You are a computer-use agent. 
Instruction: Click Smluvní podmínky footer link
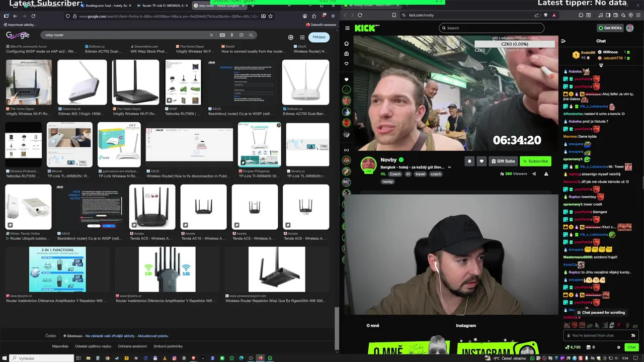click(x=168, y=346)
